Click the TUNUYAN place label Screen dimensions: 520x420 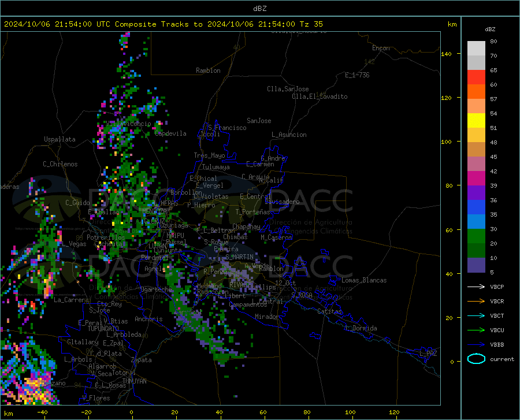point(134,381)
